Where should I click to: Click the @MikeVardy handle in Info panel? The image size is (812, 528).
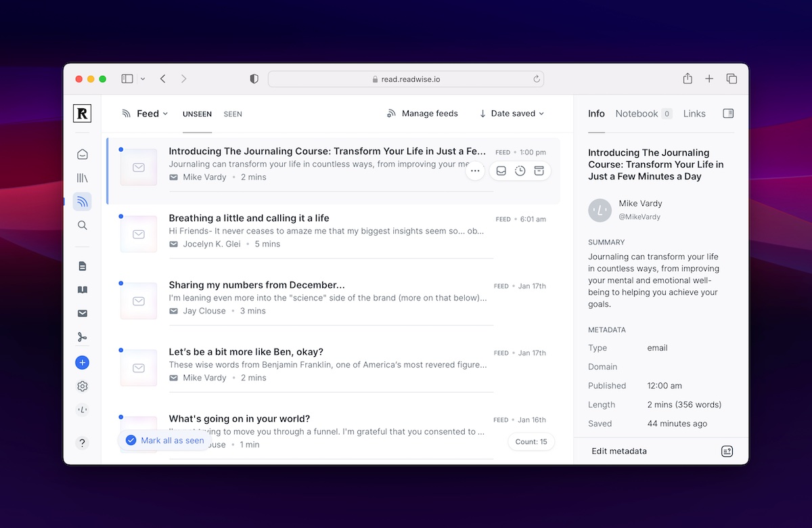pyautogui.click(x=639, y=217)
